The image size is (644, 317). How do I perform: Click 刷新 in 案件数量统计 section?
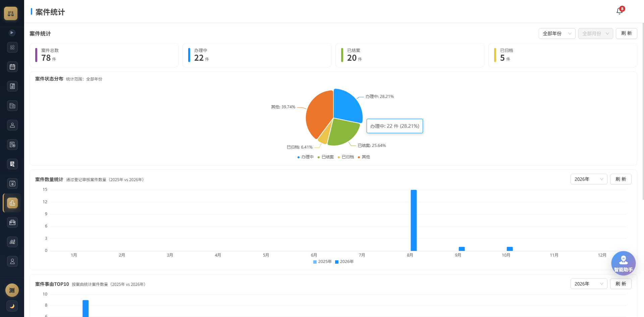[x=621, y=179]
